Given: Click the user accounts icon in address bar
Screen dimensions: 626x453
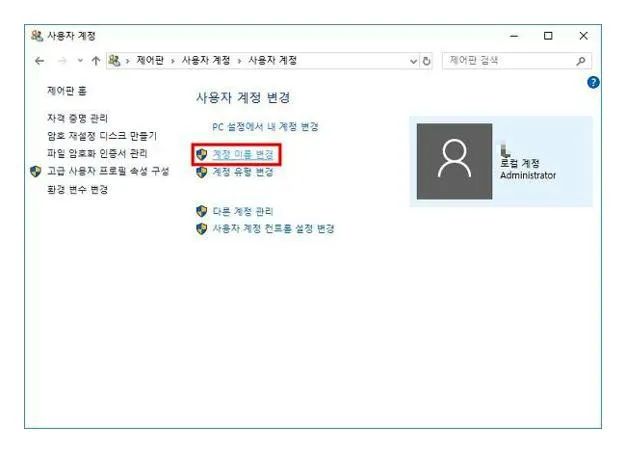Looking at the screenshot, I should [115, 61].
